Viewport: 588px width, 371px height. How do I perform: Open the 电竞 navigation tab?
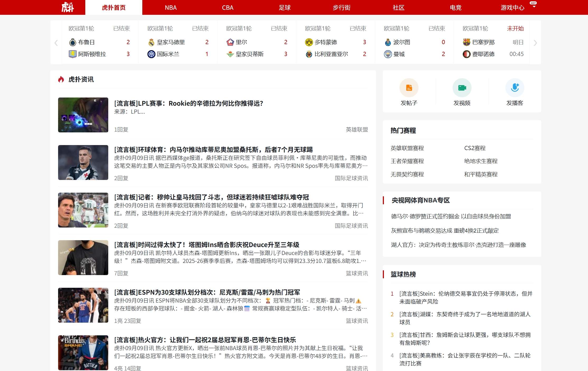coord(456,7)
